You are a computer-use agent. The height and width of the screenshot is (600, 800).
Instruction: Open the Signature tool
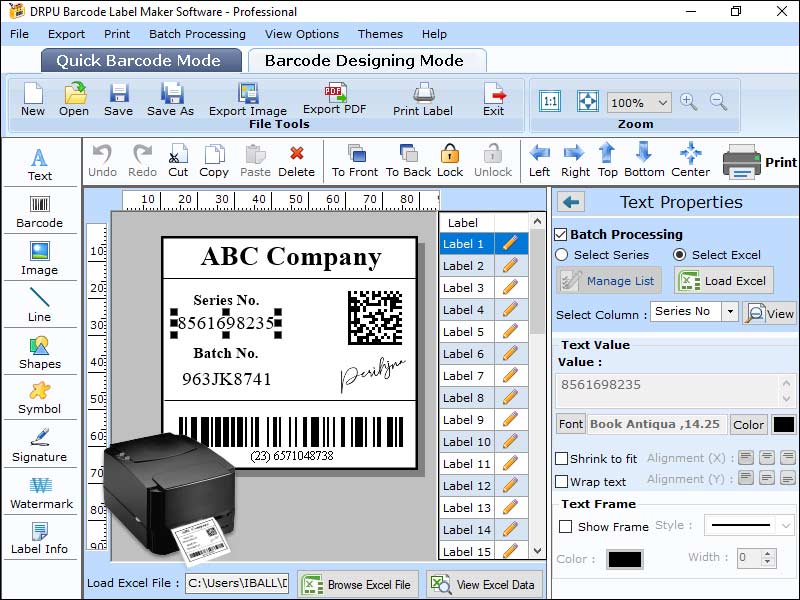[x=39, y=444]
